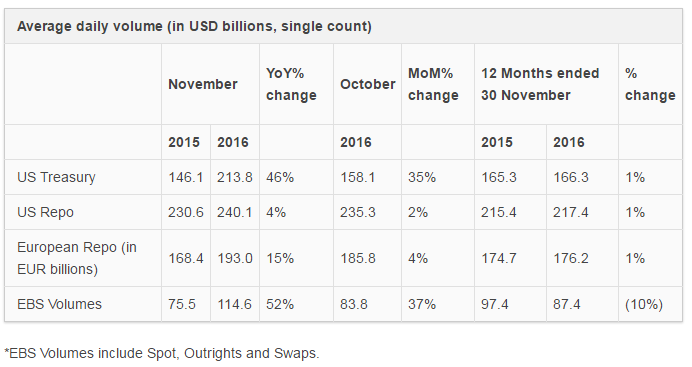
Task: Select the November column header
Action: pos(203,84)
